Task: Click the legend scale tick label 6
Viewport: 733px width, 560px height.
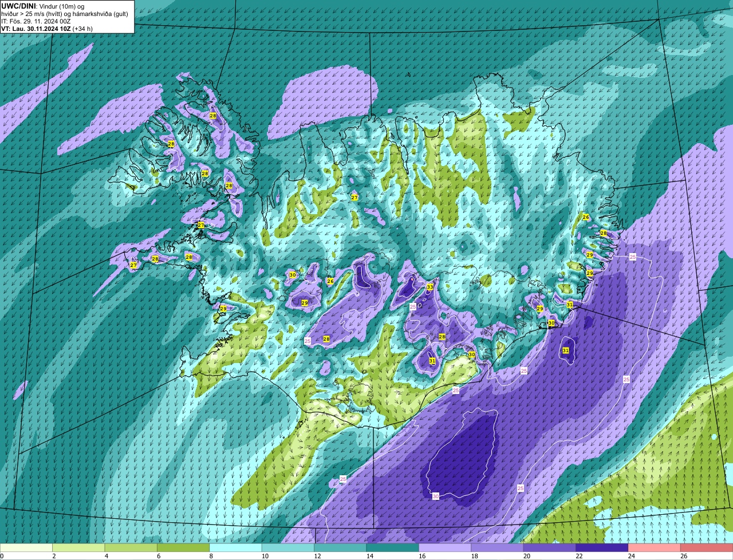Action: click(159, 556)
